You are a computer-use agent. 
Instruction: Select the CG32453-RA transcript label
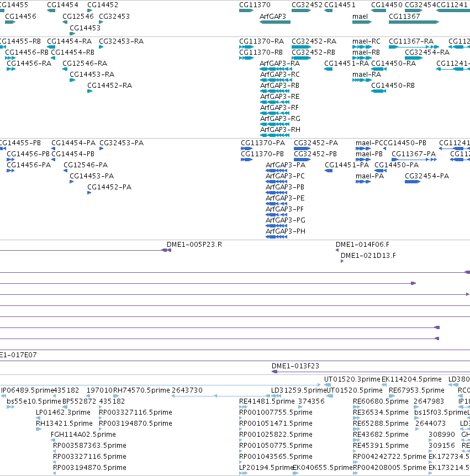click(122, 41)
